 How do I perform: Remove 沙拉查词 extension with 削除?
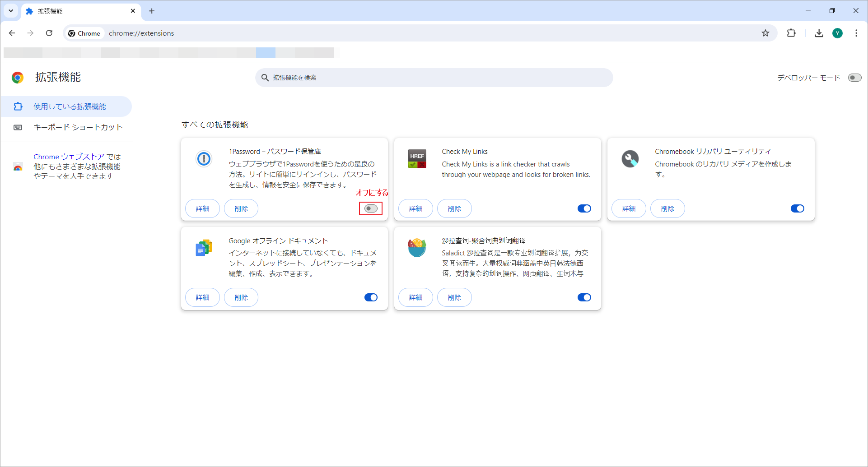coord(454,297)
